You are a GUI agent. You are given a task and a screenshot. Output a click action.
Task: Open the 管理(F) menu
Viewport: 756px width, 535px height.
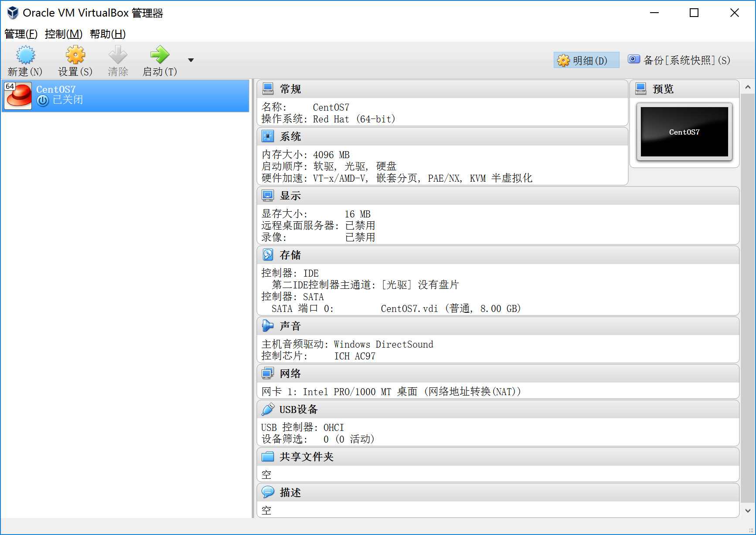(21, 34)
